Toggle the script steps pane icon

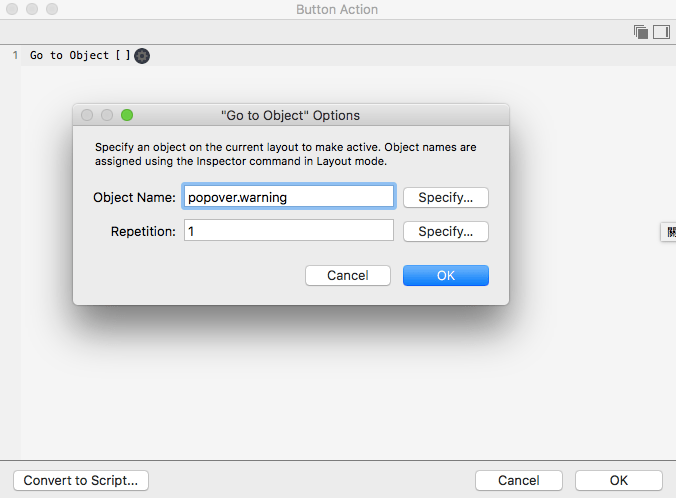660,32
